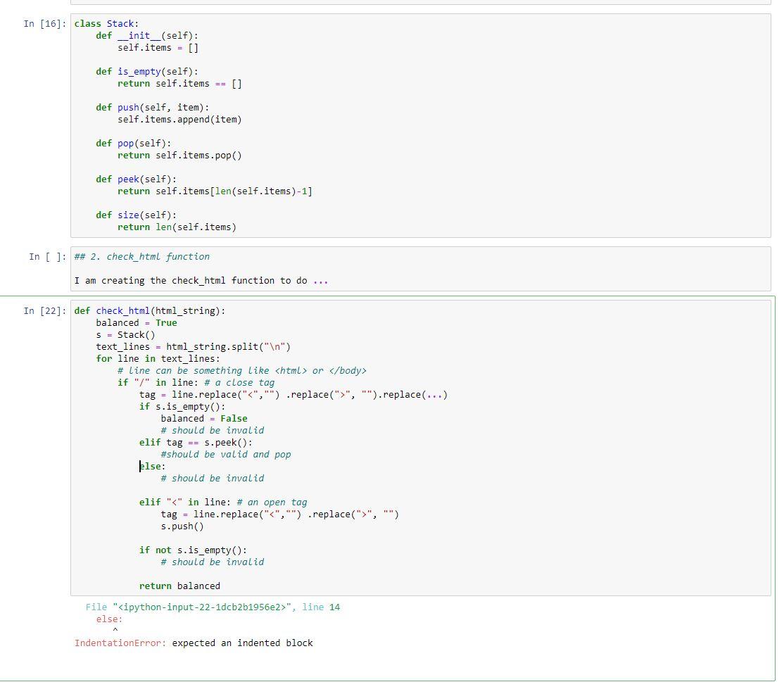The width and height of the screenshot is (784, 682).
Task: Click the 'tag = line.replace' line ending with replace(...)
Action: pyautogui.click(x=293, y=395)
